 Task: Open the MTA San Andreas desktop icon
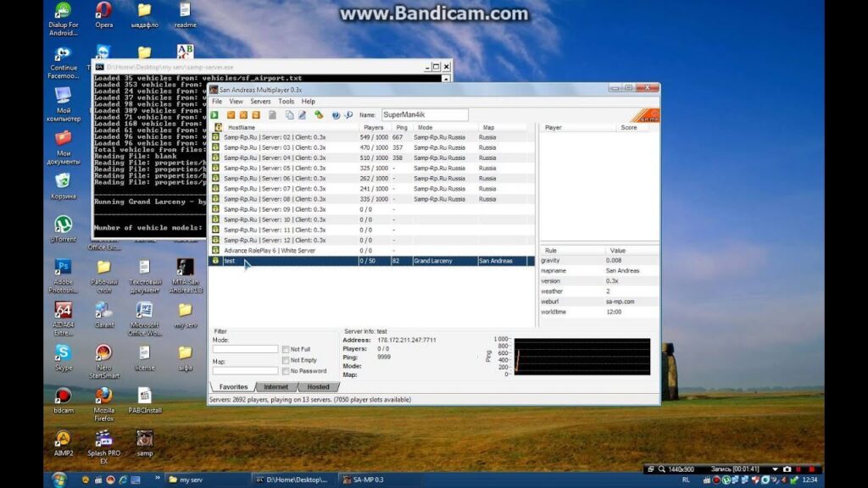tap(186, 275)
